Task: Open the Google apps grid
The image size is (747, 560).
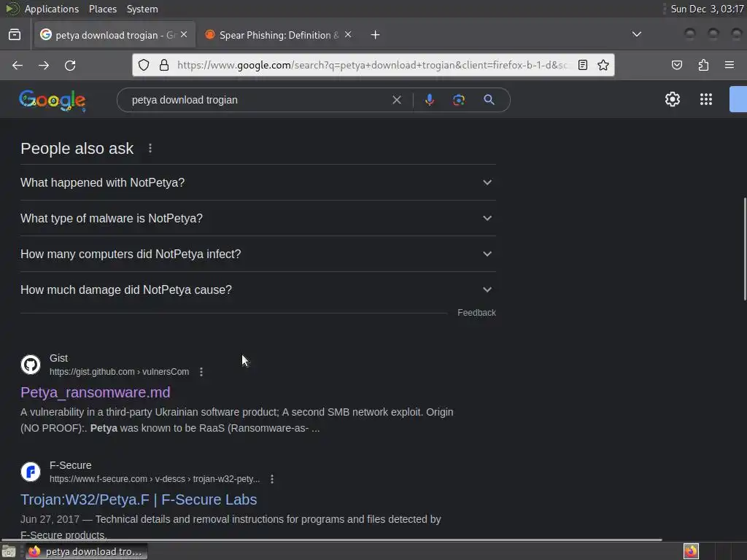Action: point(706,99)
